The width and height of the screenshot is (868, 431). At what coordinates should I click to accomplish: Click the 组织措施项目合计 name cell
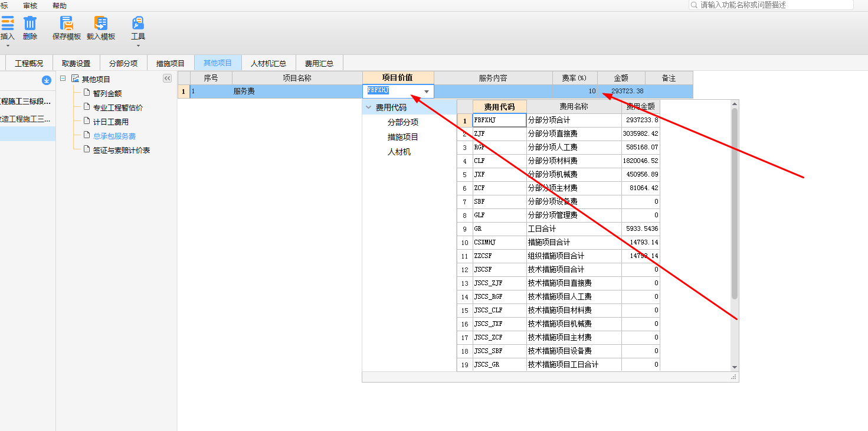point(574,256)
